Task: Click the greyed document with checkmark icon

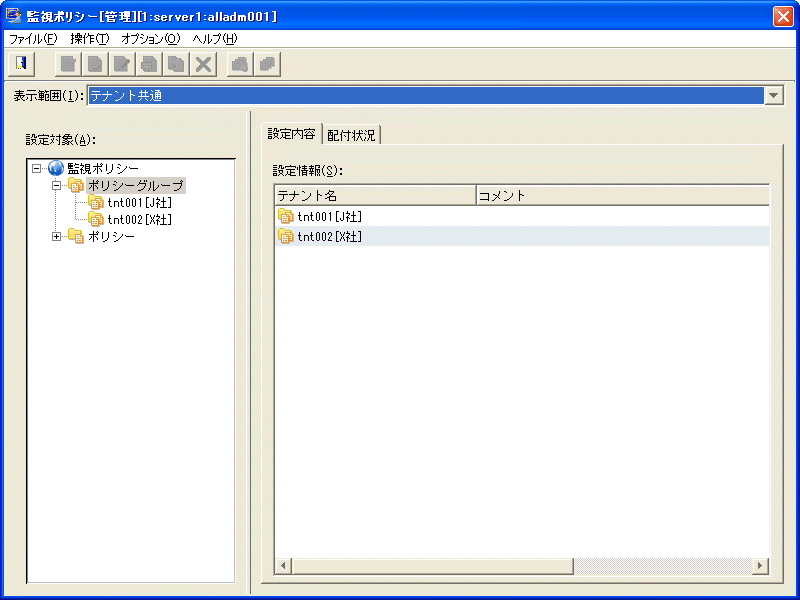Action: click(95, 64)
